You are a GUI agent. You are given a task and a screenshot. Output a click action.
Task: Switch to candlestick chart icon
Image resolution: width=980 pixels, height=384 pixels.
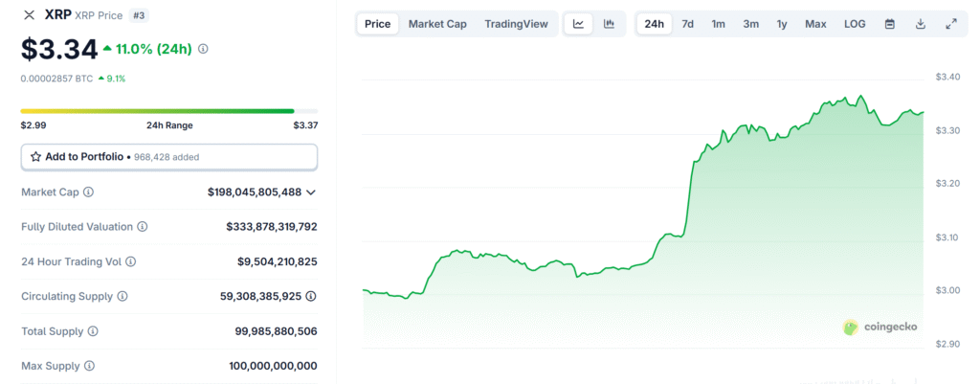609,24
